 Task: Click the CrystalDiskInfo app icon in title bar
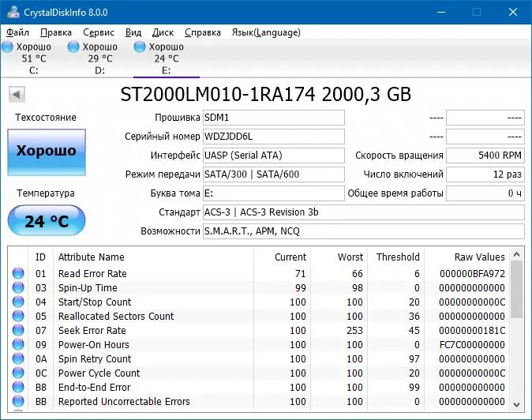pyautogui.click(x=13, y=12)
